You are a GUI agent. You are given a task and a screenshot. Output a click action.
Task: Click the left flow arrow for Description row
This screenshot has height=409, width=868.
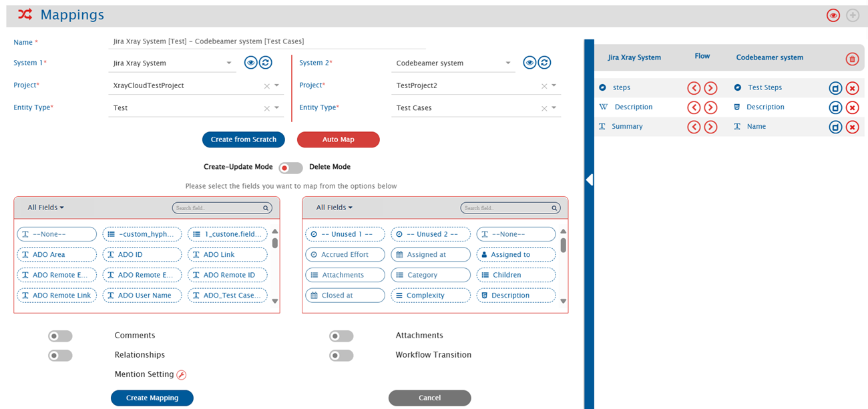pos(694,107)
